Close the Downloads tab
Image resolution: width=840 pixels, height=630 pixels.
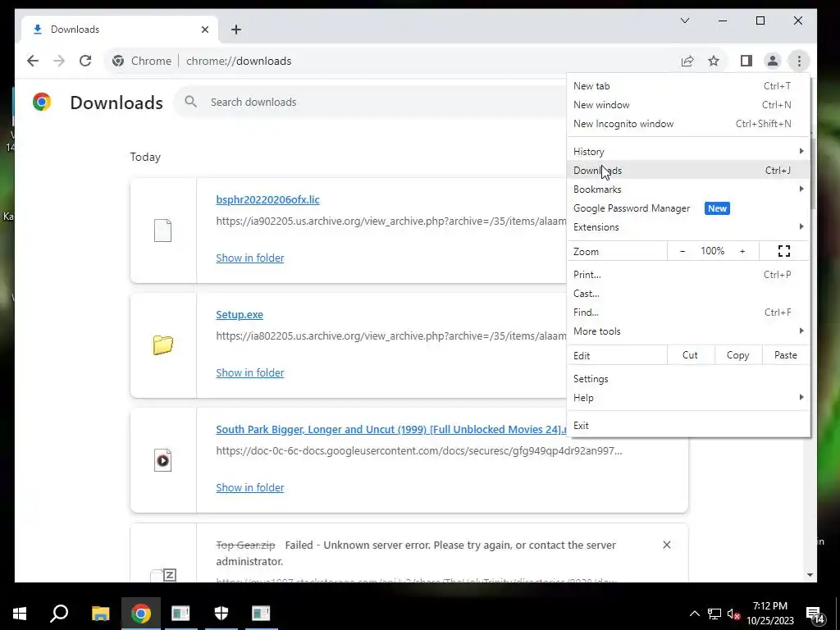click(204, 30)
